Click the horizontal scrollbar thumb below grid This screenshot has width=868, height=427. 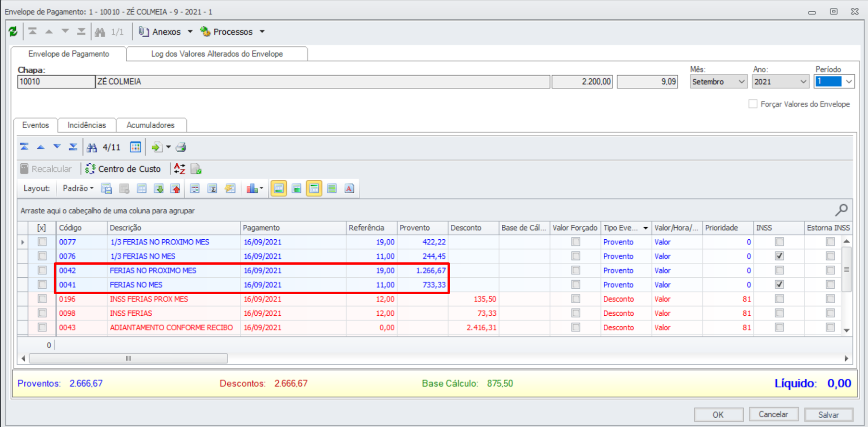[x=128, y=358]
